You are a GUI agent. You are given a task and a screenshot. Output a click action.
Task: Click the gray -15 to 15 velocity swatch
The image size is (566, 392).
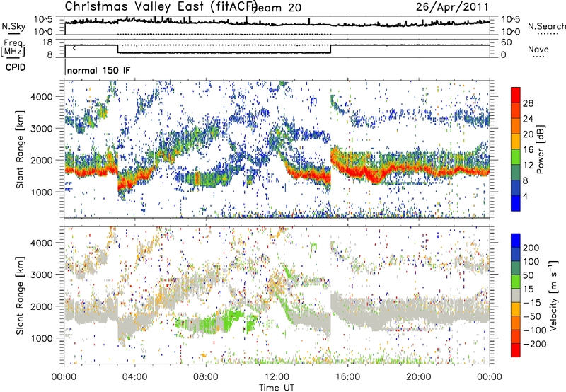coord(516,296)
